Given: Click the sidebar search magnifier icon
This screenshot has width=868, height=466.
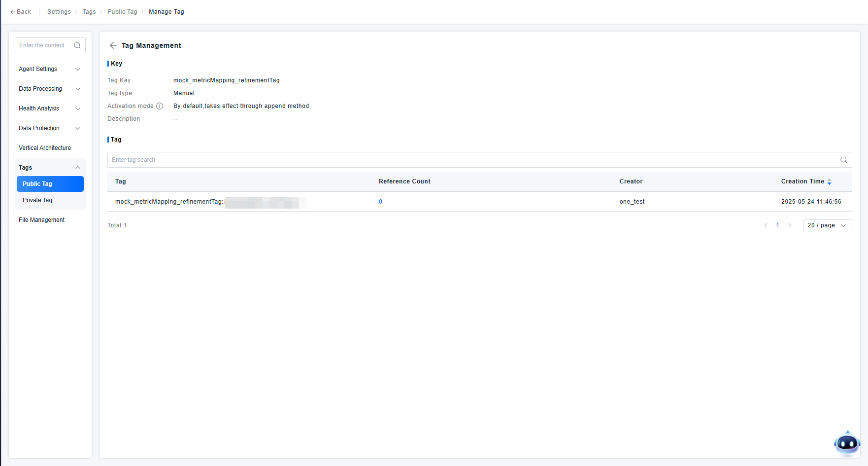Looking at the screenshot, I should click(x=77, y=45).
